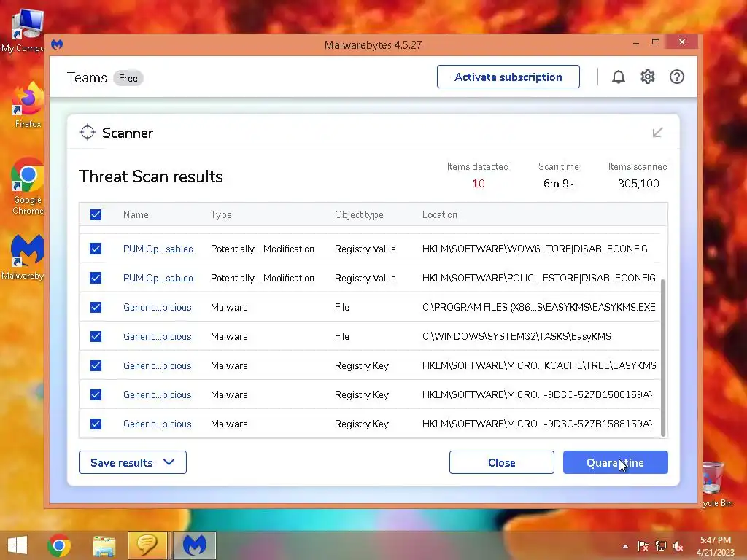Open network icon in the system tray
The width and height of the screenshot is (747, 560).
661,546
